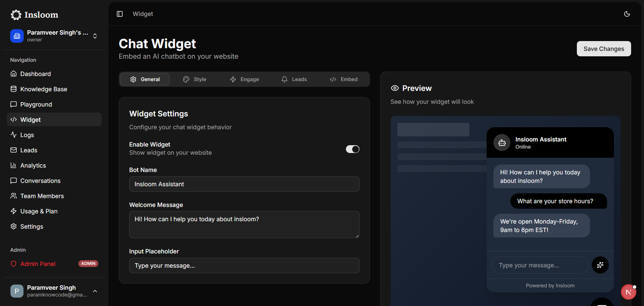Open Usage & Plan
Screen dimensions: 644x306
pyautogui.click(x=54, y=211)
